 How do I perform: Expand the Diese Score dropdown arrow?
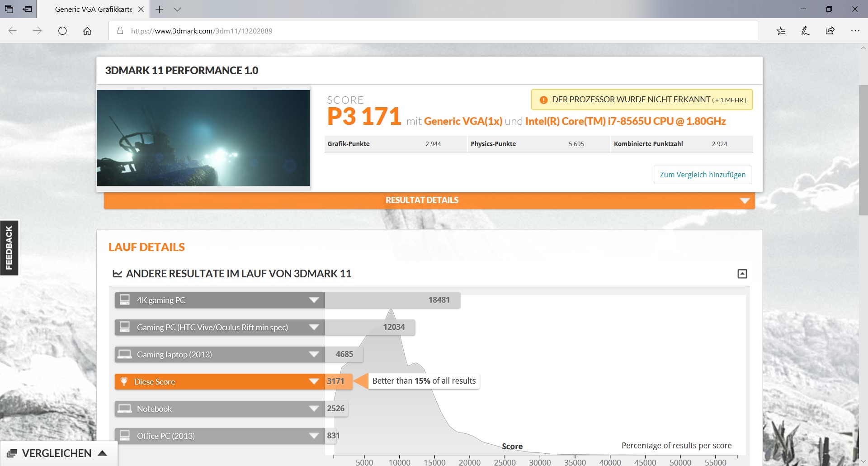coord(314,381)
